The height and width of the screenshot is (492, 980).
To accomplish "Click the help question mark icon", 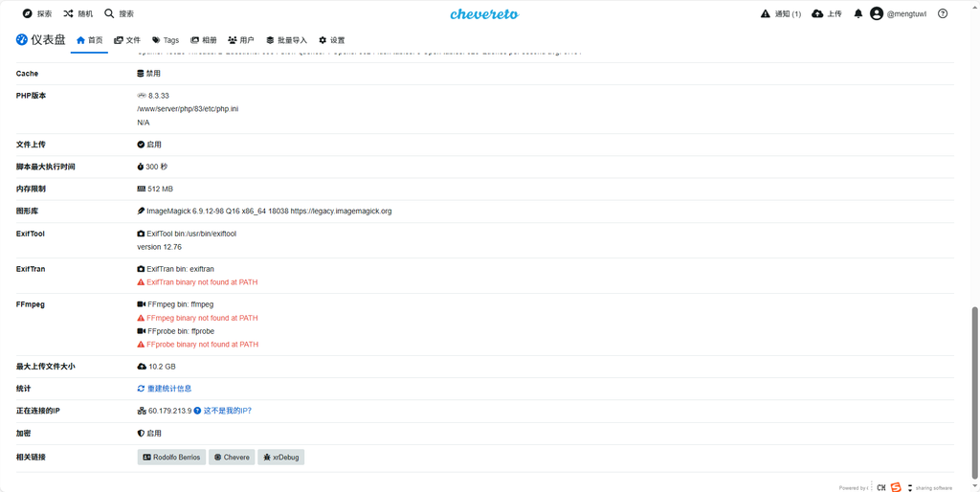I will (x=943, y=13).
